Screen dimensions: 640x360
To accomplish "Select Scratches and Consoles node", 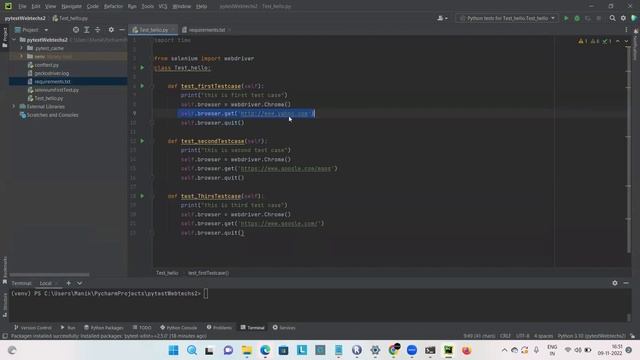I will pos(49,115).
